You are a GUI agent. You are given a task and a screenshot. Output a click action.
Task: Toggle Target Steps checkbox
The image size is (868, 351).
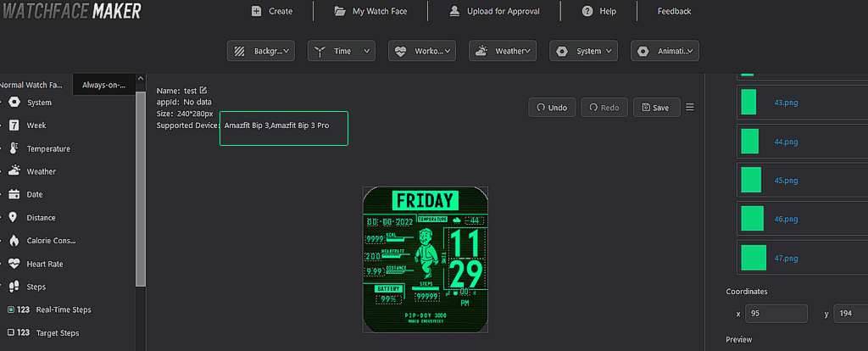click(10, 332)
